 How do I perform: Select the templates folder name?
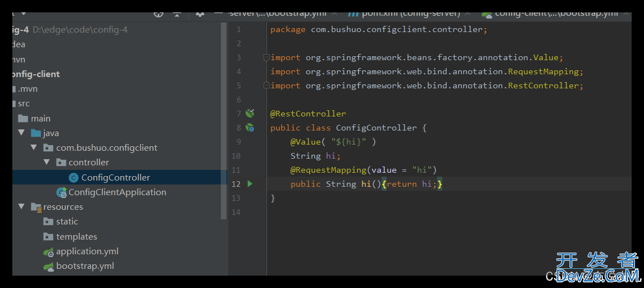coord(76,237)
